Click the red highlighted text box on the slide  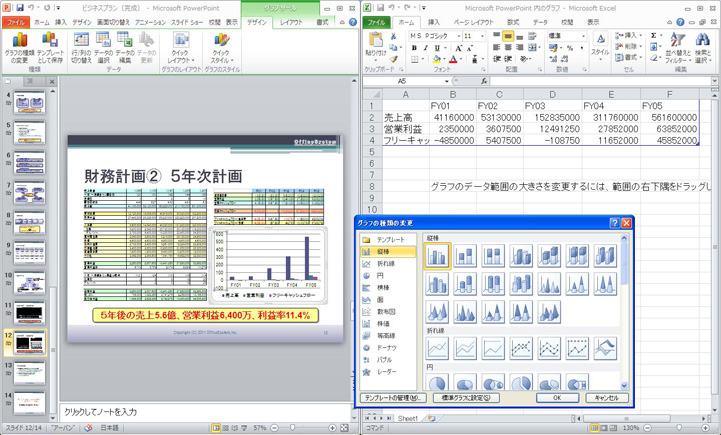(x=205, y=315)
